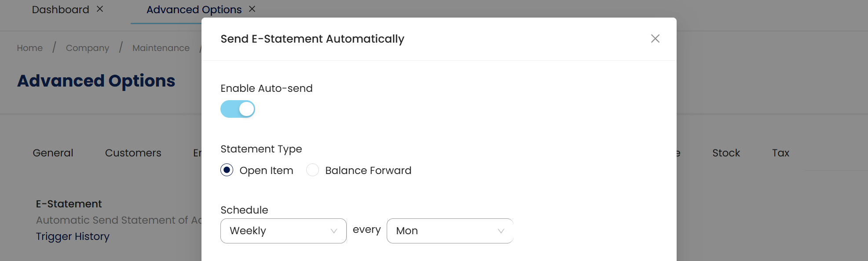Image resolution: width=868 pixels, height=261 pixels.
Task: Go to Maintenance breadcrumb
Action: (161, 48)
